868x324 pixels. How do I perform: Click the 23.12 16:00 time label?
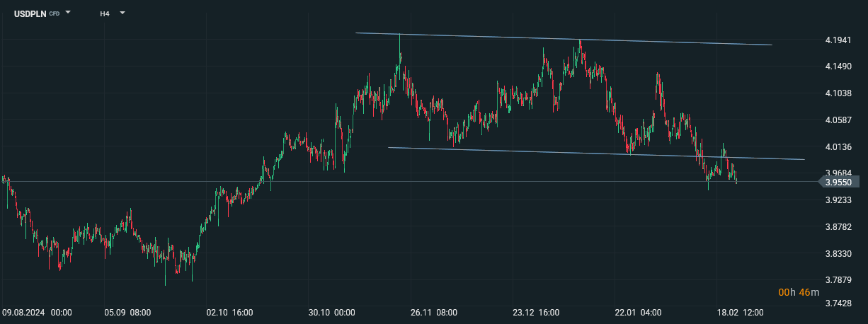(x=536, y=312)
